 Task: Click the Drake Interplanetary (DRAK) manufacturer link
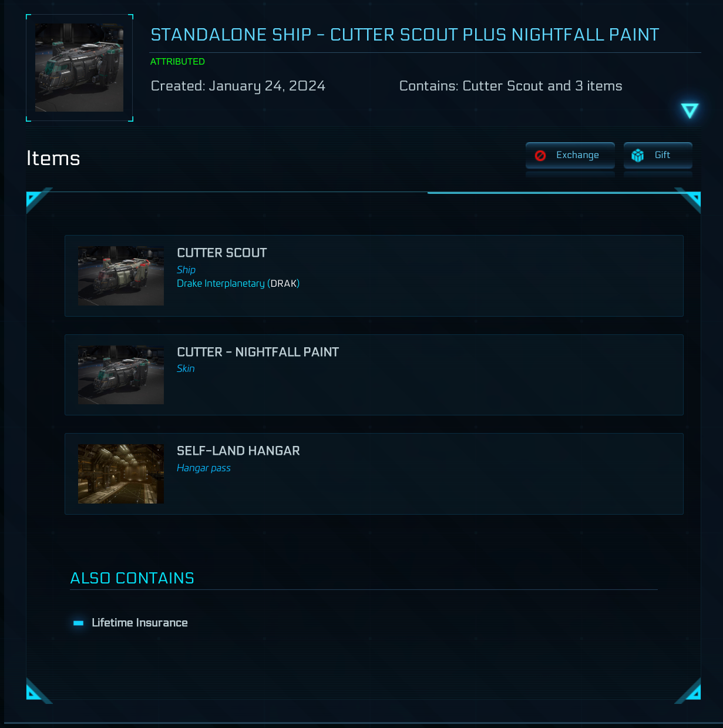click(x=238, y=283)
